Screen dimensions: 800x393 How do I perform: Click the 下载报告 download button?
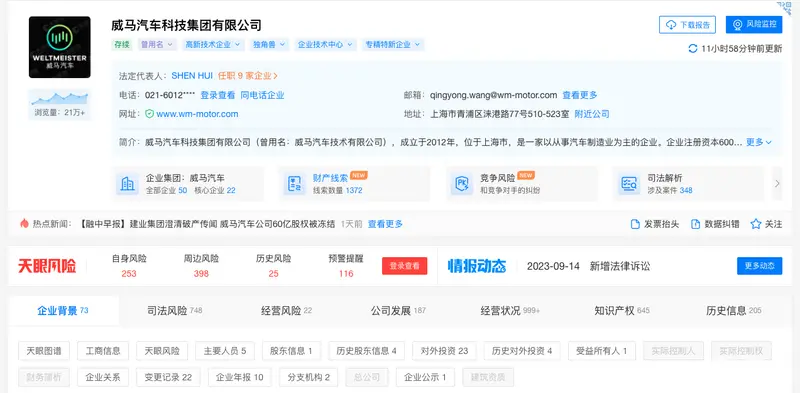click(687, 24)
